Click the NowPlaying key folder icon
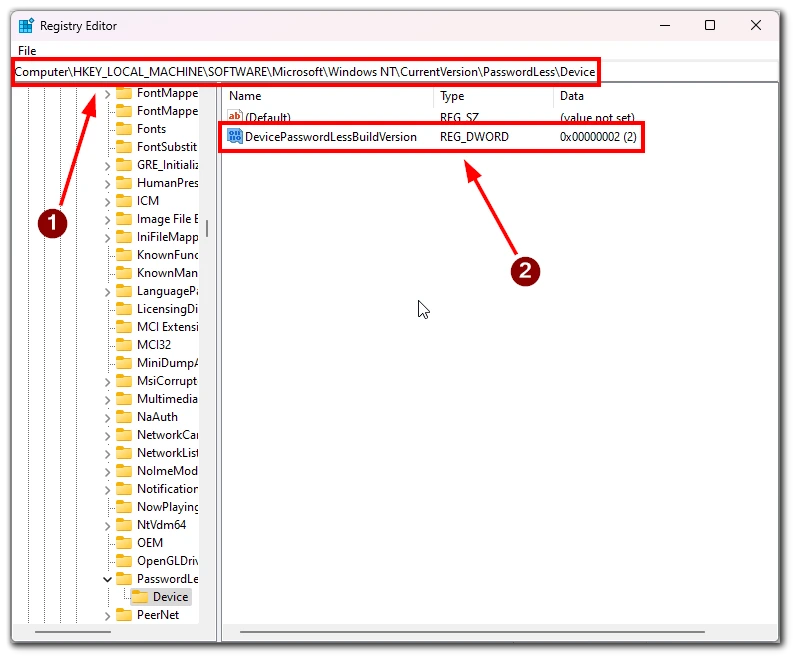The height and width of the screenshot is (661, 798). (x=124, y=507)
